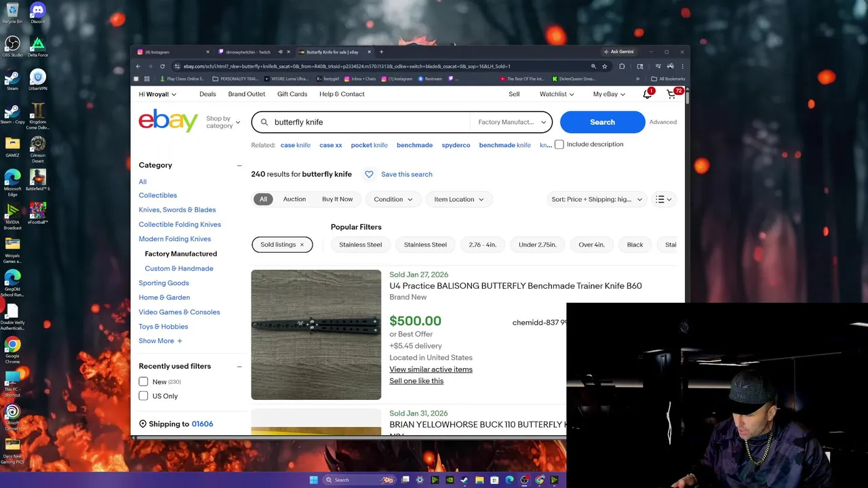The height and width of the screenshot is (488, 868).
Task: Click the list view layout icon
Action: pos(664,199)
